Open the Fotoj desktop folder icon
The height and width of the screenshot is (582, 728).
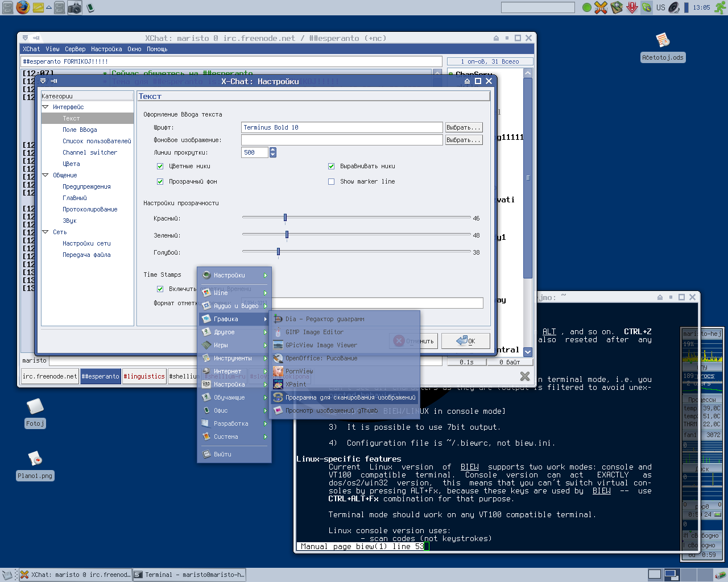point(35,413)
